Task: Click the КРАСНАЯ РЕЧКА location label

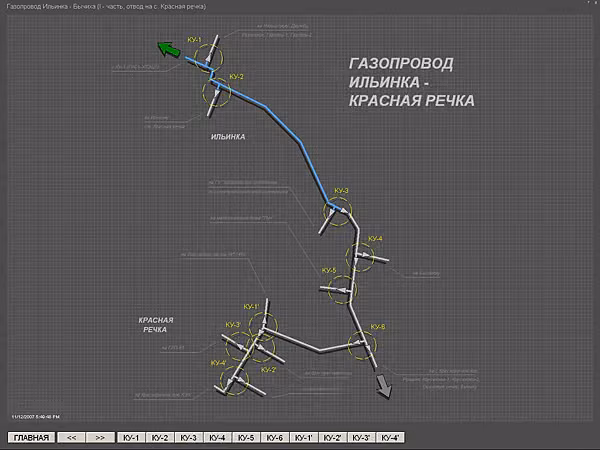Action: tap(156, 324)
